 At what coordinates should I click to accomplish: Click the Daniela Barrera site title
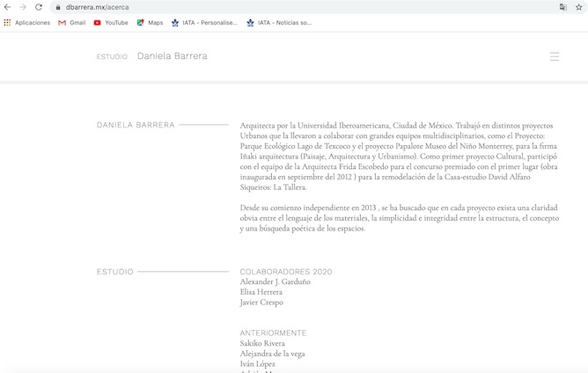click(x=173, y=56)
